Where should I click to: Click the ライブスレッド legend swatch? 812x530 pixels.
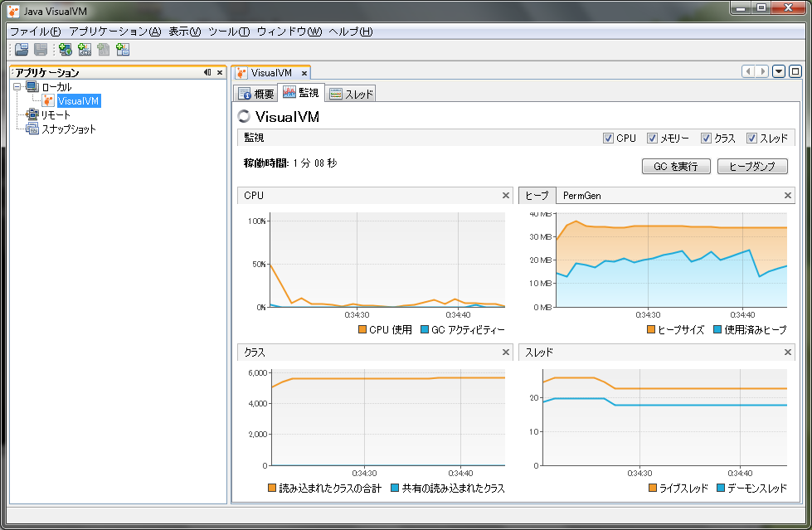click(x=653, y=488)
